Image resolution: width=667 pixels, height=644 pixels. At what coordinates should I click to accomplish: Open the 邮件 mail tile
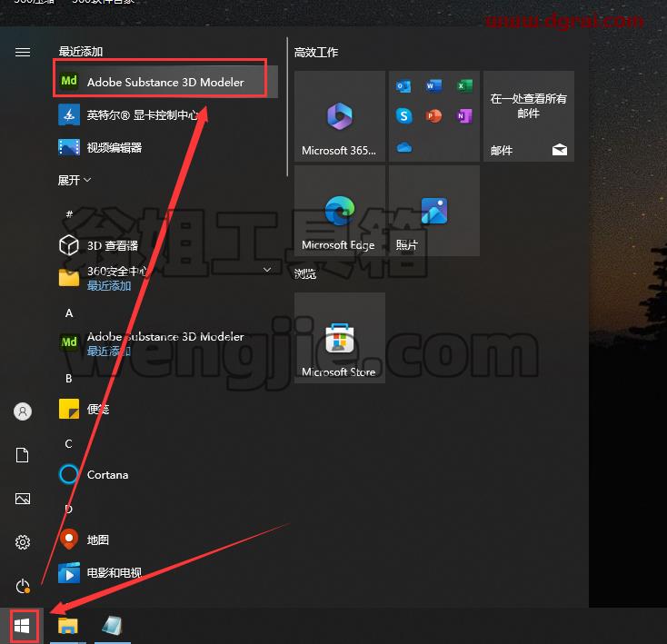point(529,116)
